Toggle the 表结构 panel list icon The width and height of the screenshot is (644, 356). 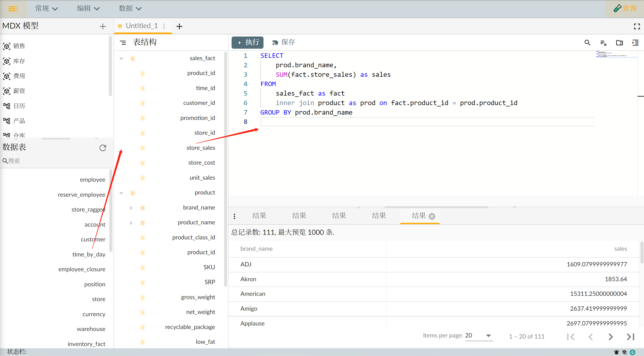[x=123, y=42]
